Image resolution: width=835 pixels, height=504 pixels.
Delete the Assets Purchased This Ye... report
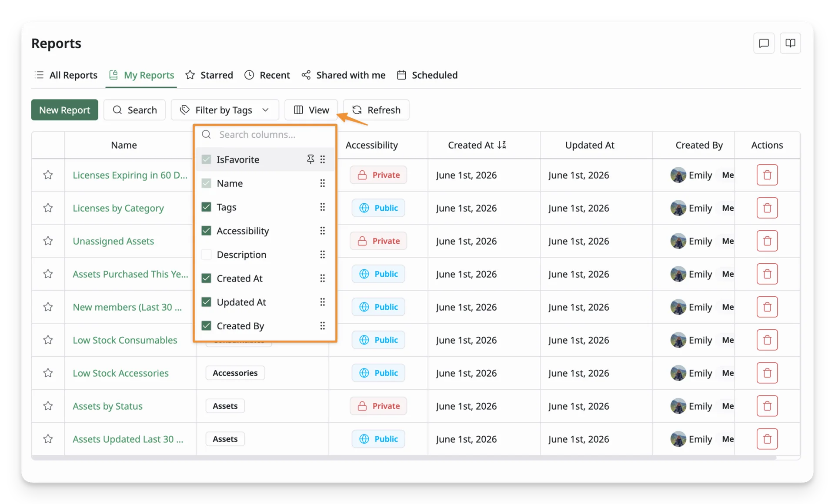(x=767, y=274)
